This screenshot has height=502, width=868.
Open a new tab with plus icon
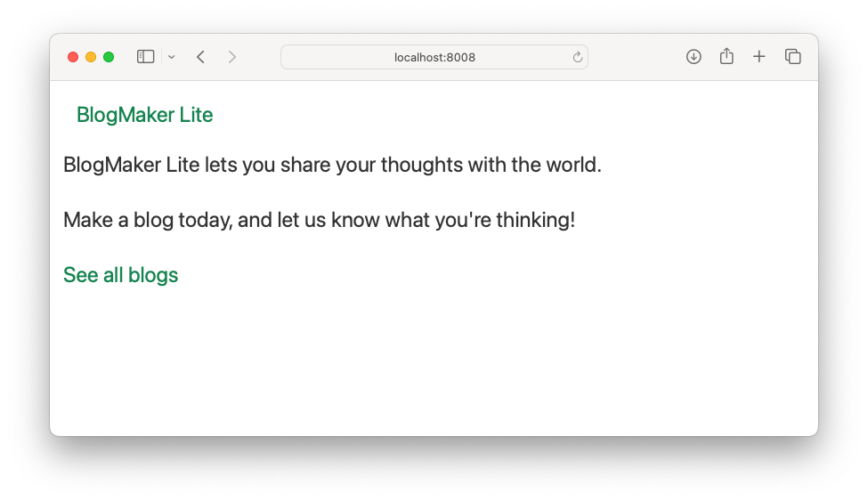[759, 56]
